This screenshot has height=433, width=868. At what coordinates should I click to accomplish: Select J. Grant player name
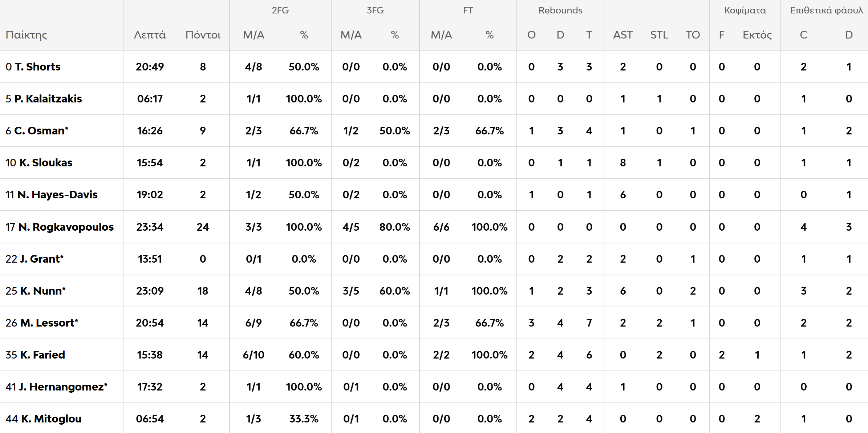pyautogui.click(x=42, y=259)
